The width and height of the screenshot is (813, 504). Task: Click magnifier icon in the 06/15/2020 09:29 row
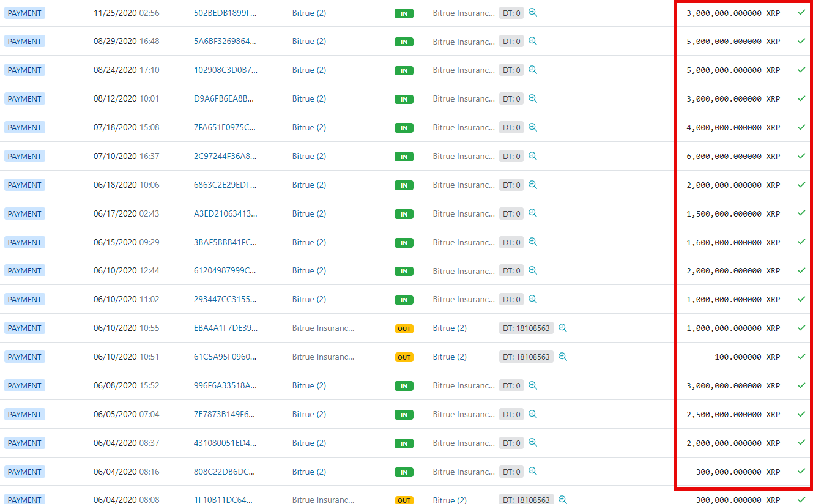(x=533, y=242)
